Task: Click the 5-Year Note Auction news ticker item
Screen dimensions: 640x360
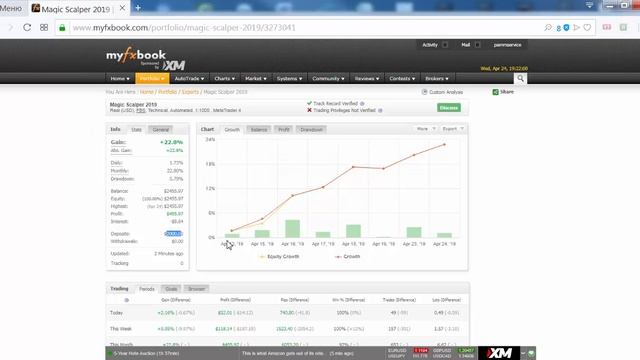Action: coord(146,353)
